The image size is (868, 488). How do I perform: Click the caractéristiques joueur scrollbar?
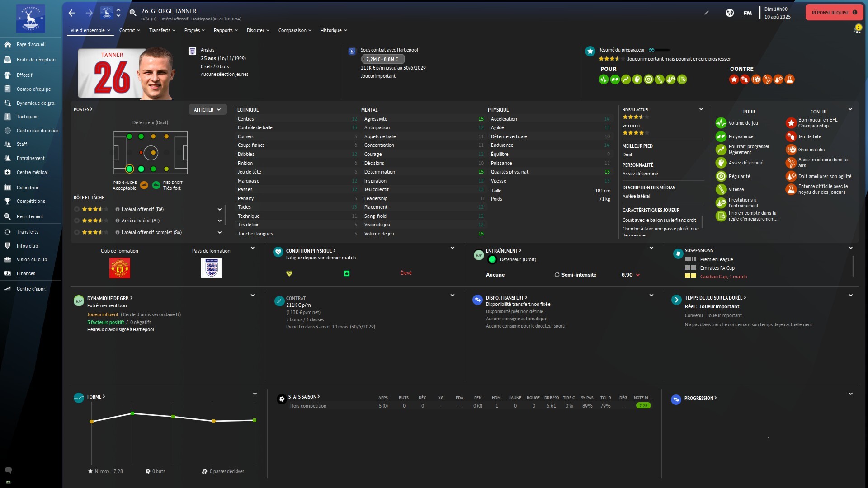click(702, 221)
